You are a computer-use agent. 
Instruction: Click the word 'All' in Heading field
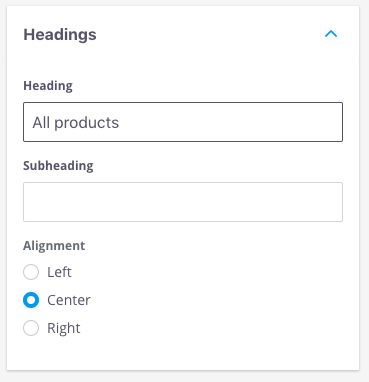[41, 122]
